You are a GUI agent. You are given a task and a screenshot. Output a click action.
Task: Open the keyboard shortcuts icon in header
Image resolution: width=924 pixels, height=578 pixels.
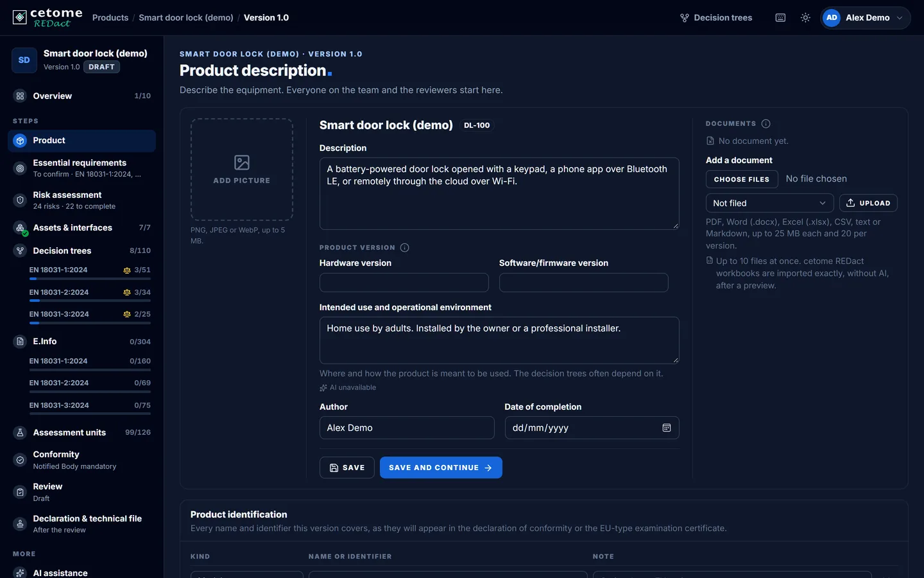780,18
